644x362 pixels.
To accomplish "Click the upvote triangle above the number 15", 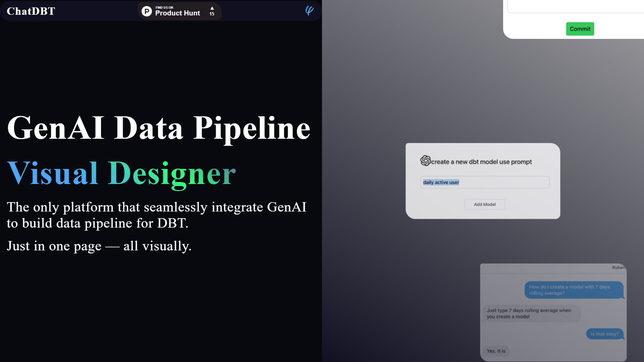I will click(x=212, y=8).
